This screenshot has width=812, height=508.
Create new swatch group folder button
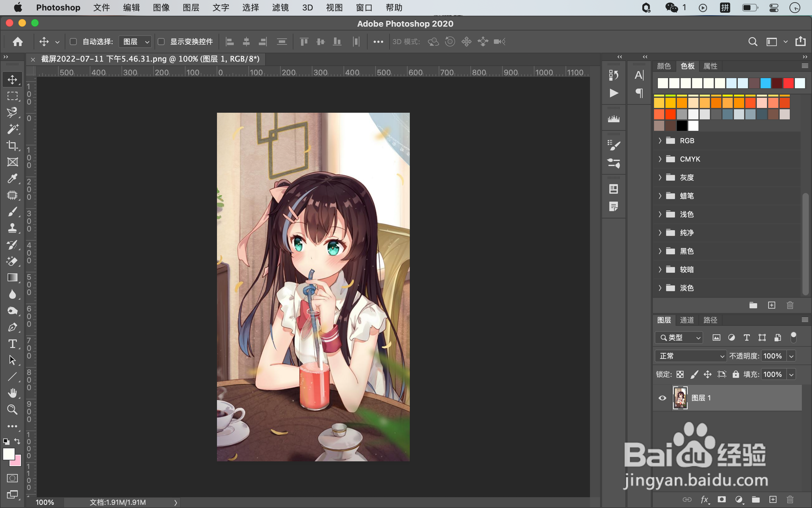pyautogui.click(x=753, y=305)
